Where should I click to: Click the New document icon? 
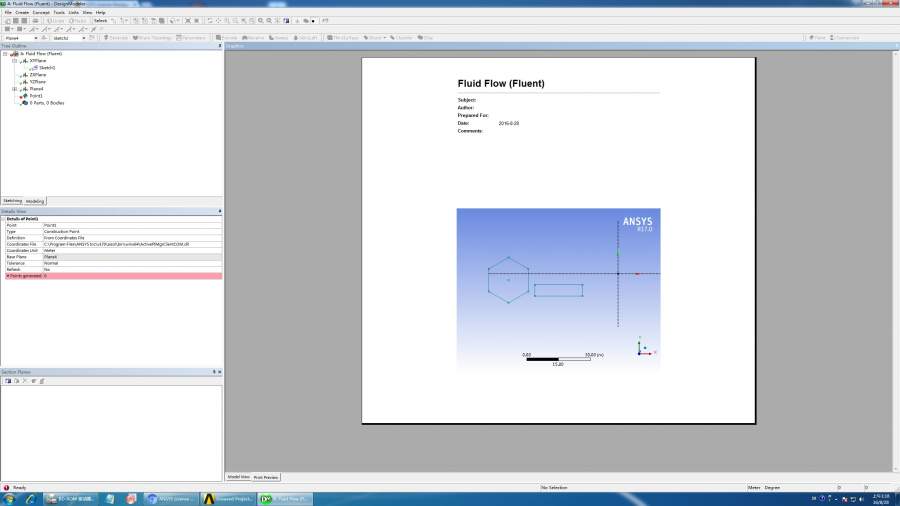[7, 21]
